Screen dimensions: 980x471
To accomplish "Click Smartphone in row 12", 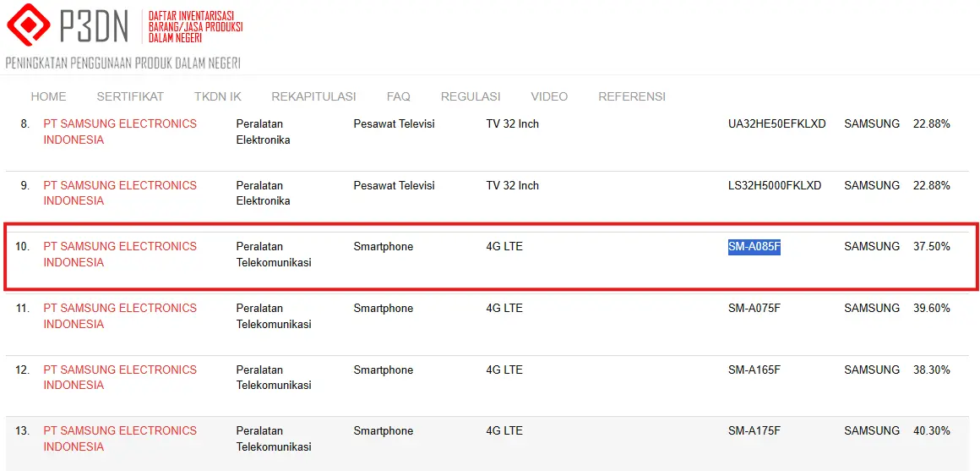I will (383, 370).
